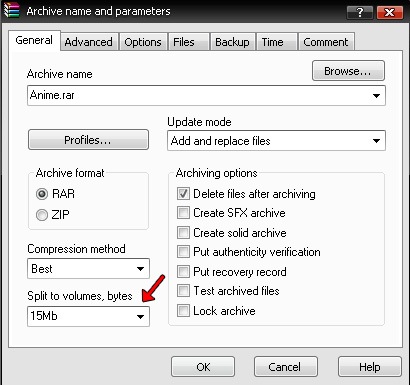Go to the Time tab
The width and height of the screenshot is (410, 385).
pos(277,42)
